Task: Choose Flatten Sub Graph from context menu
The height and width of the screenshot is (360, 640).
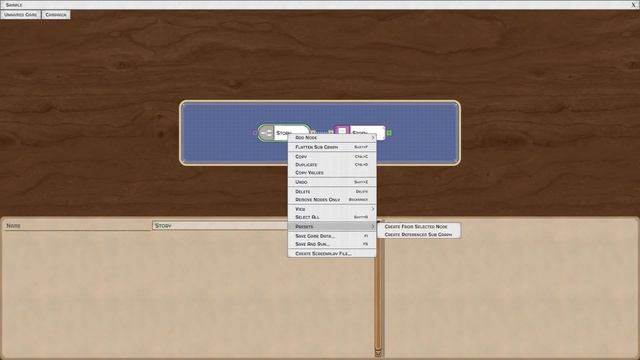Action: pos(332,147)
